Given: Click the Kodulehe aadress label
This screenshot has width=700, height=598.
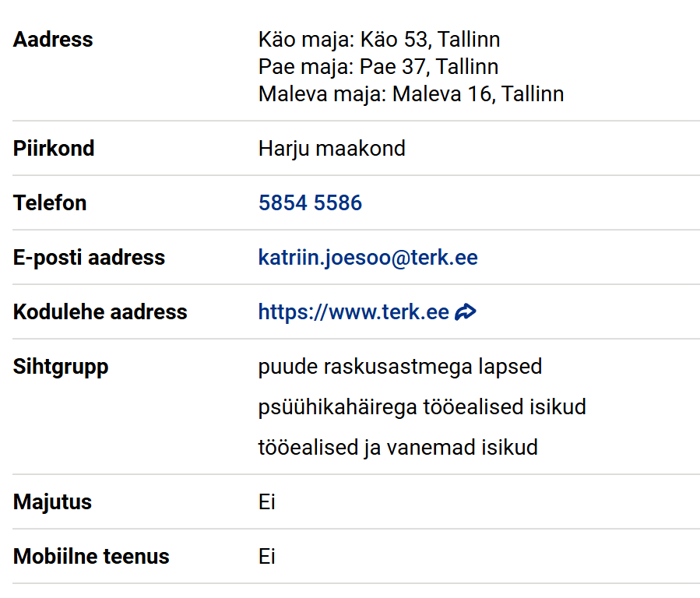Looking at the screenshot, I should [100, 312].
